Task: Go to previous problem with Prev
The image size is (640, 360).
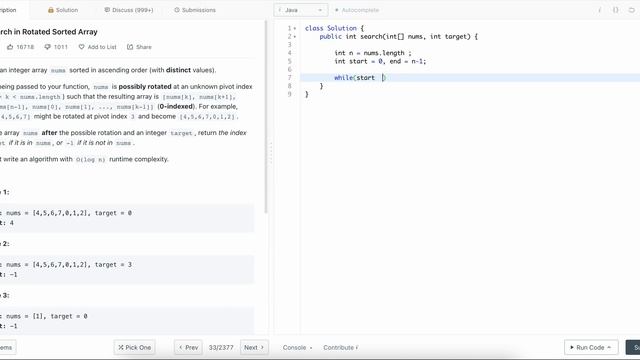Action: [188, 347]
